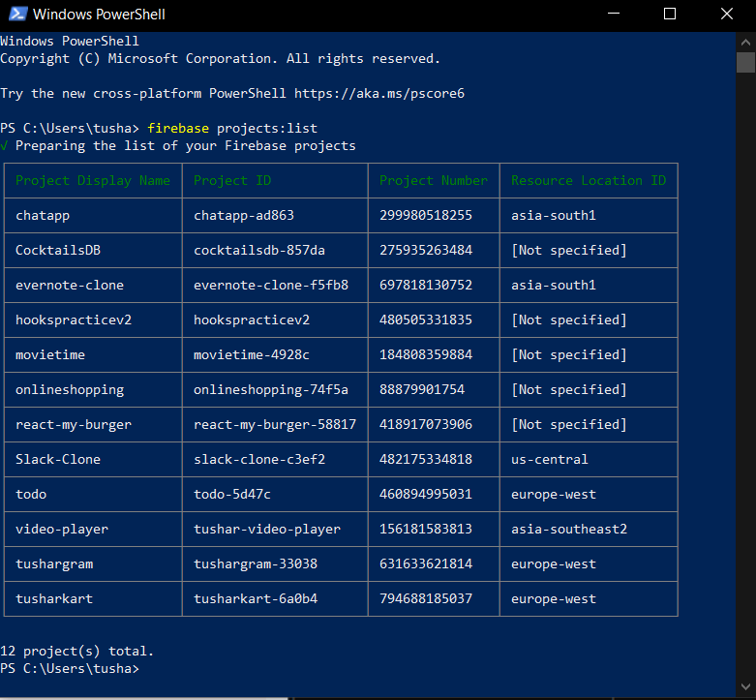
Task: Click project number 88879901754
Action: (422, 389)
